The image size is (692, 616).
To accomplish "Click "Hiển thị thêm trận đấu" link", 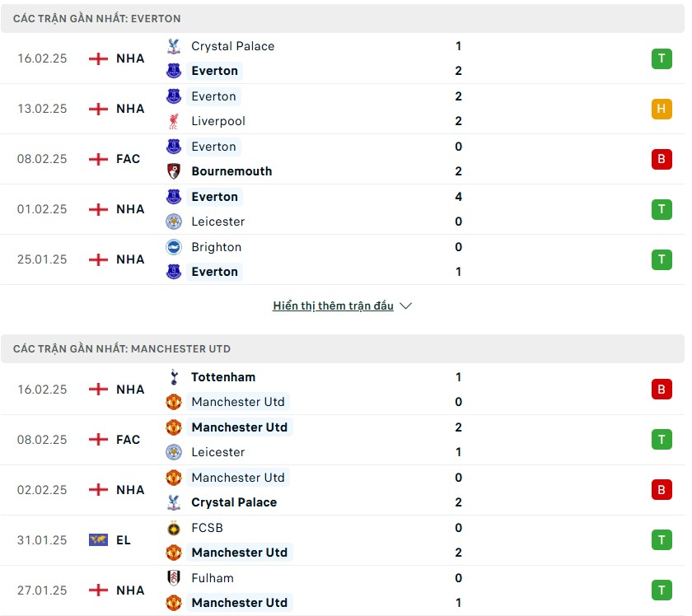I will coord(334,306).
